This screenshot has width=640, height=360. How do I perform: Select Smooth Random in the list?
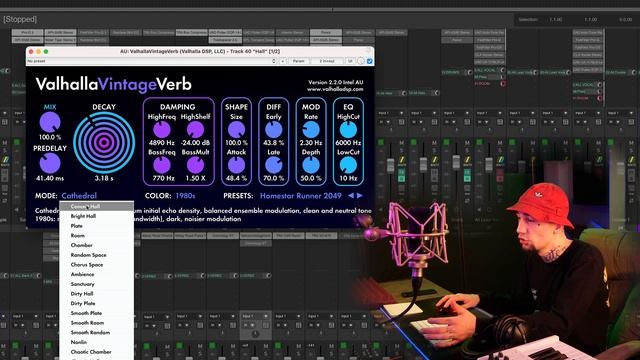pyautogui.click(x=97, y=333)
